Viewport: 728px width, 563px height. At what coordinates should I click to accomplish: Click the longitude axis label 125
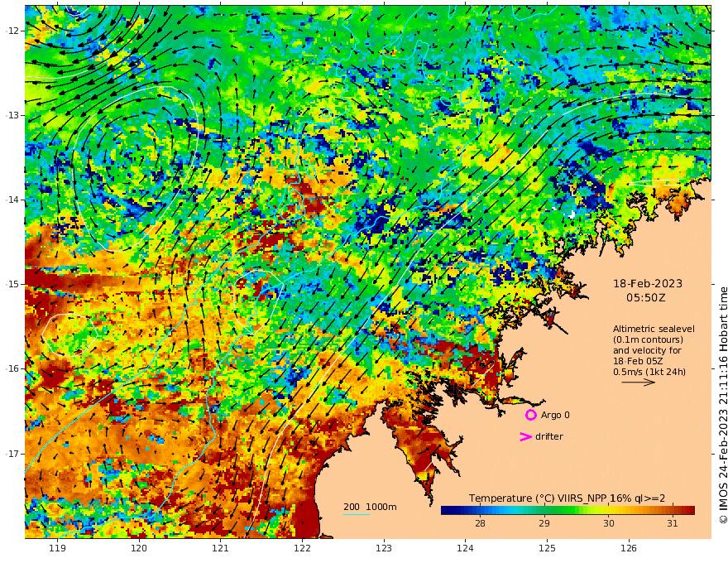point(547,548)
